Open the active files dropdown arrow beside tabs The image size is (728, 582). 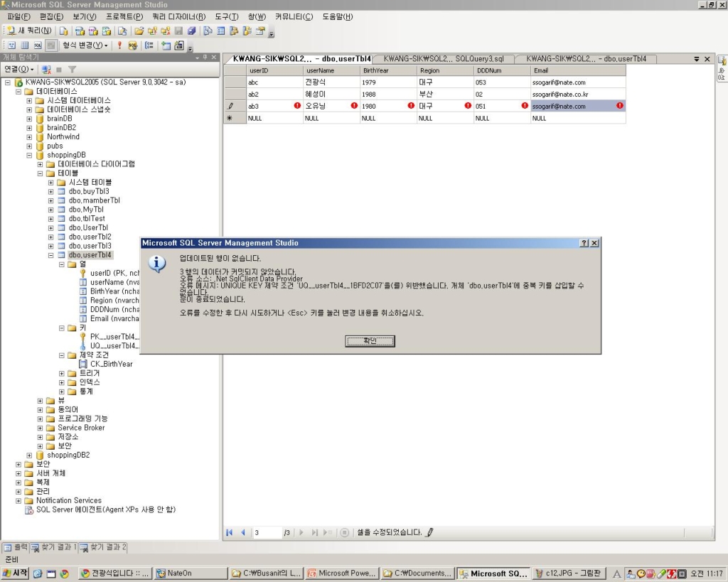(x=697, y=59)
